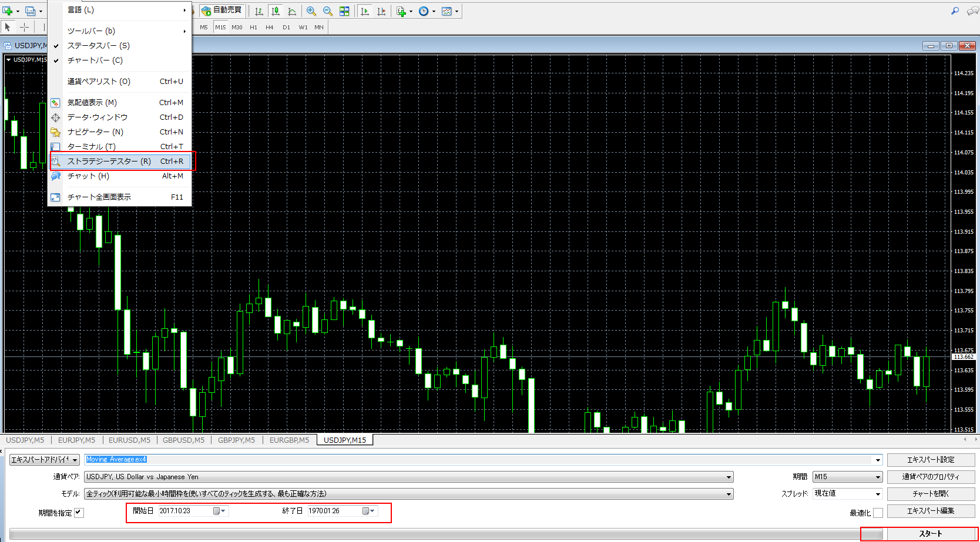Image resolution: width=980 pixels, height=542 pixels.
Task: Open the モデル 全ティック dropdown
Action: pyautogui.click(x=409, y=494)
